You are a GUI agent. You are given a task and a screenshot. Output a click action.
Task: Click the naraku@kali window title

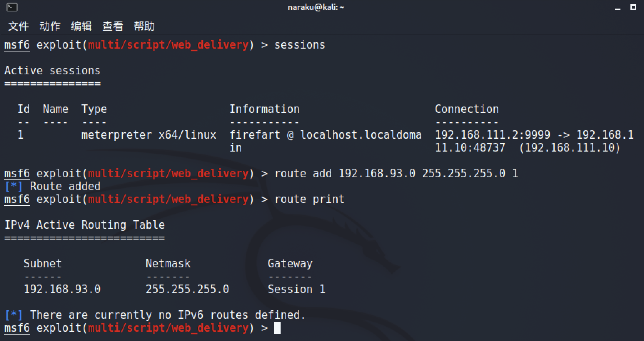[316, 7]
